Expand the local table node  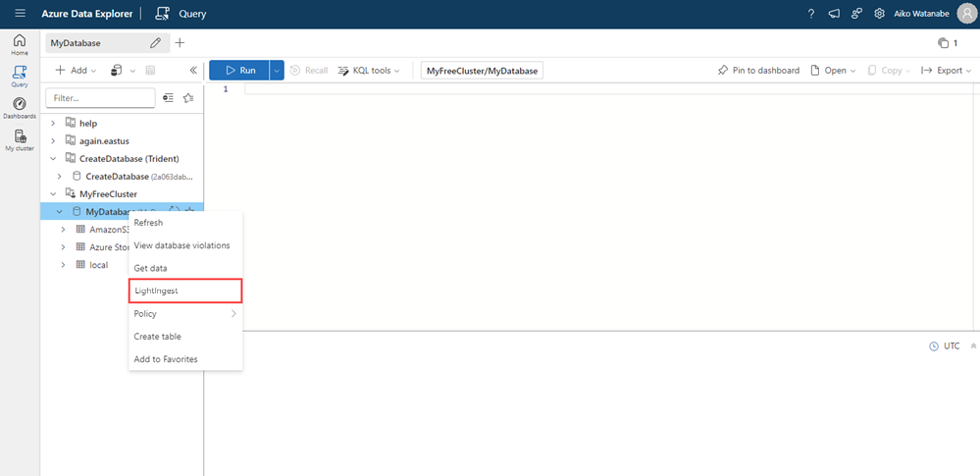[63, 265]
